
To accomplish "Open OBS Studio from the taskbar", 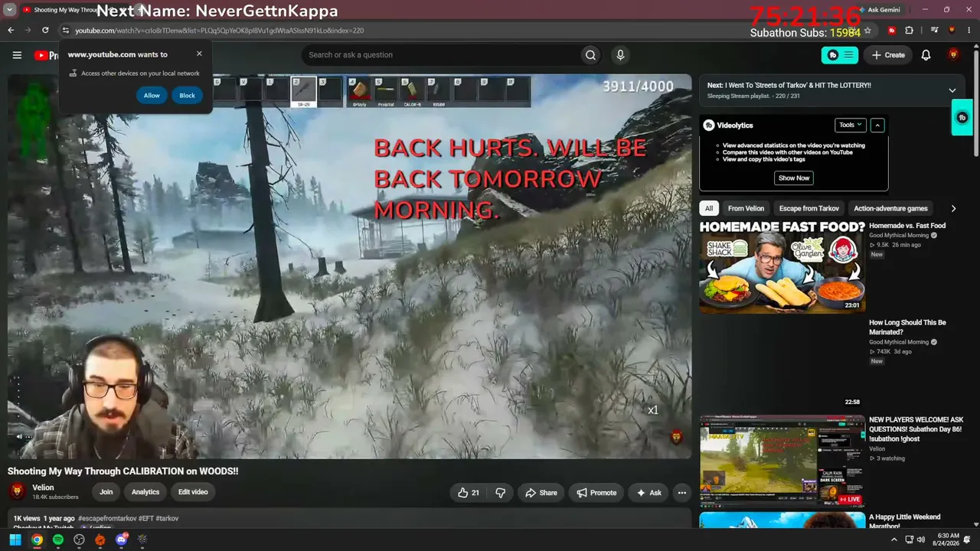I will point(79,540).
